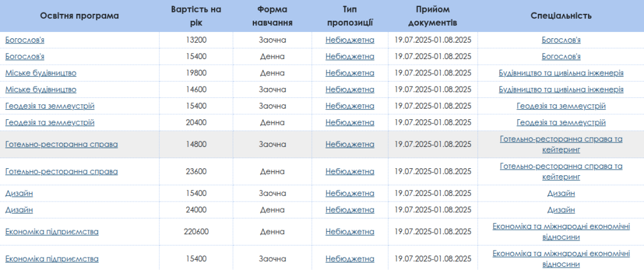Open Економіка підприємства program costing 220600

[52, 232]
